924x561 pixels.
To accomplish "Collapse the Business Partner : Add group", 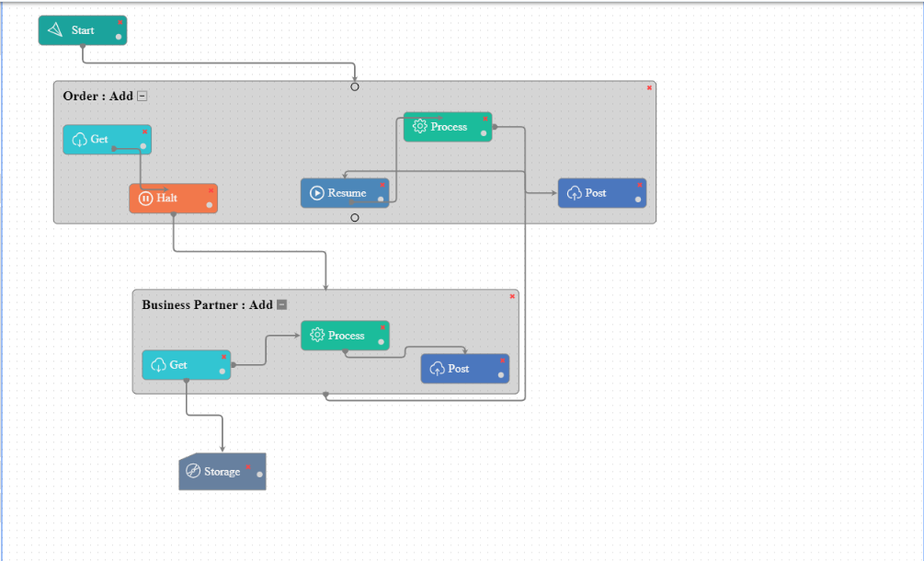I will tap(282, 305).
